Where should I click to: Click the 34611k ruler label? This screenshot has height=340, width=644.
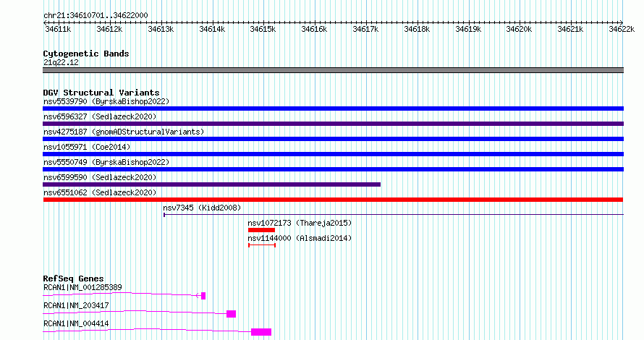pos(58,29)
